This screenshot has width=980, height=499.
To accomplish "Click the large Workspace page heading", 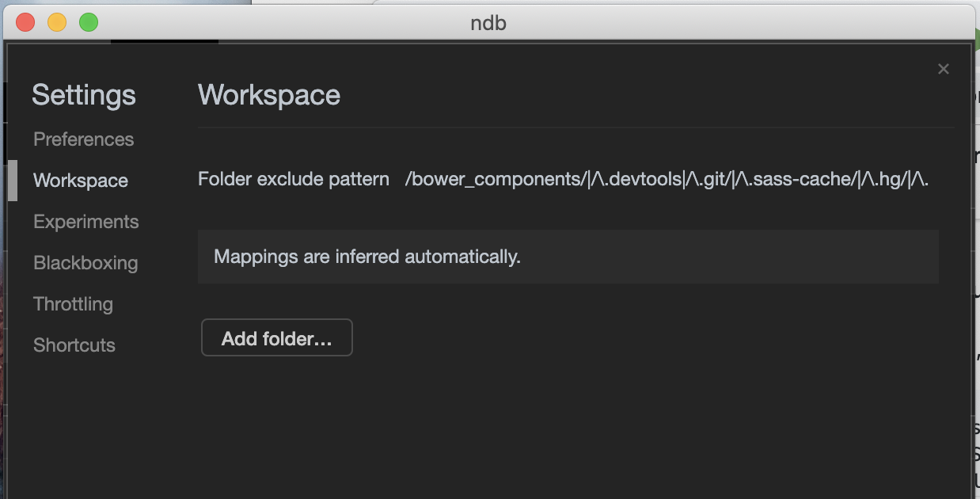I will coord(269,95).
